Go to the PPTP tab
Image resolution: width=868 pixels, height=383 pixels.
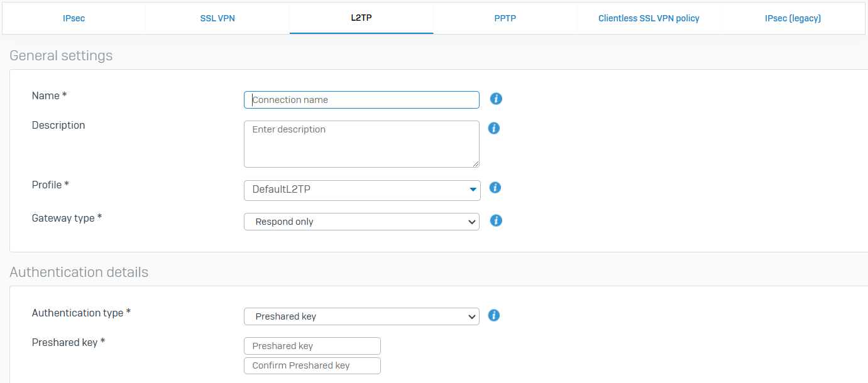coord(505,18)
